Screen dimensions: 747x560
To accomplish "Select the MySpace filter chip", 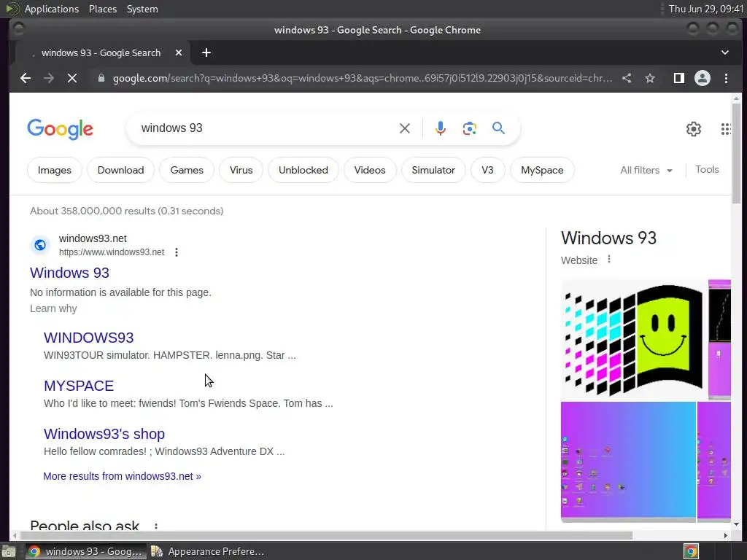I will pos(542,170).
